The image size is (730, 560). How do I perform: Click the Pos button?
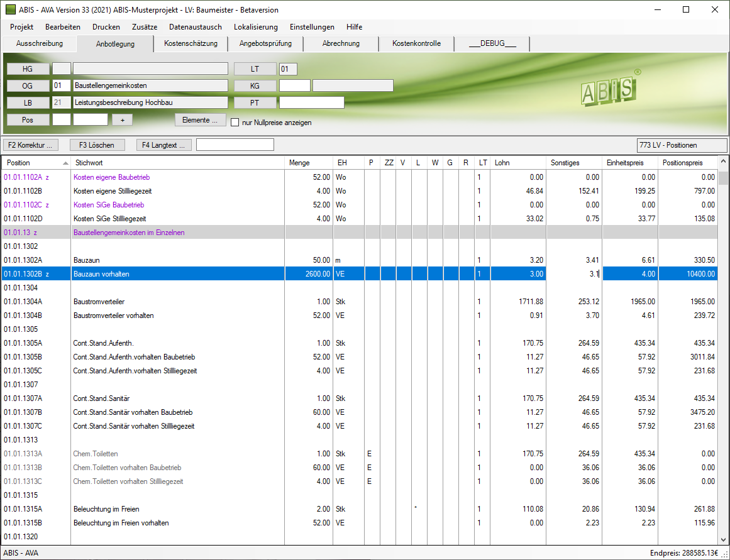(x=28, y=119)
